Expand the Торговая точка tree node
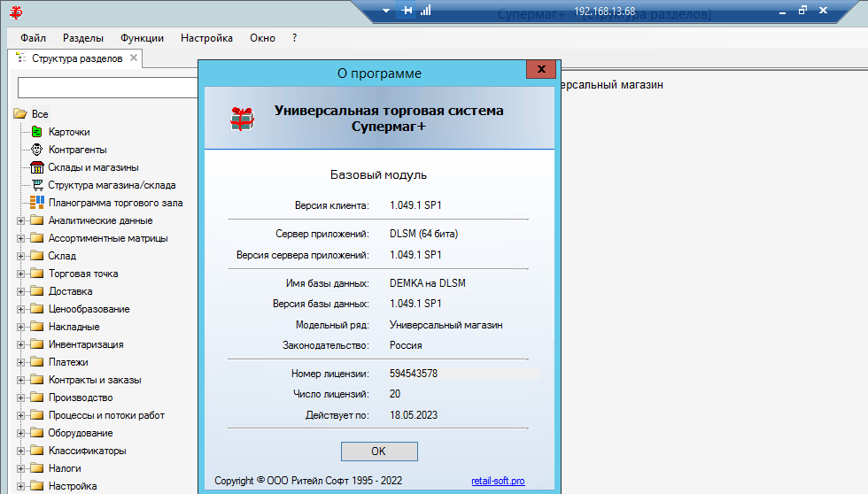Screen dimensions: 868x494 pyautogui.click(x=20, y=274)
